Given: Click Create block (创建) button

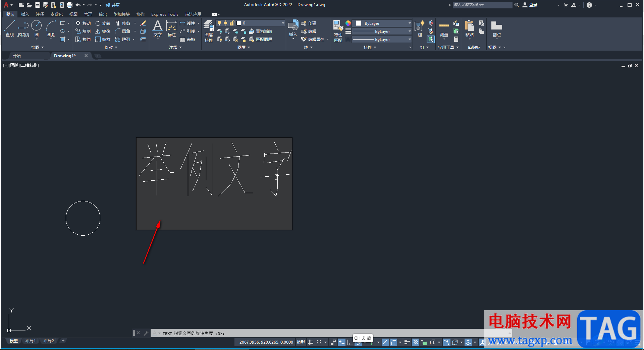Looking at the screenshot, I should (309, 23).
